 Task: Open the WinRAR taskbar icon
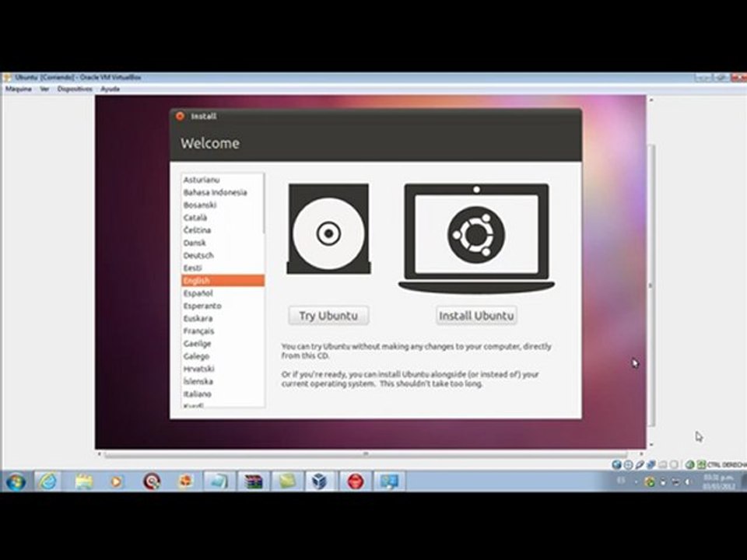pyautogui.click(x=254, y=482)
